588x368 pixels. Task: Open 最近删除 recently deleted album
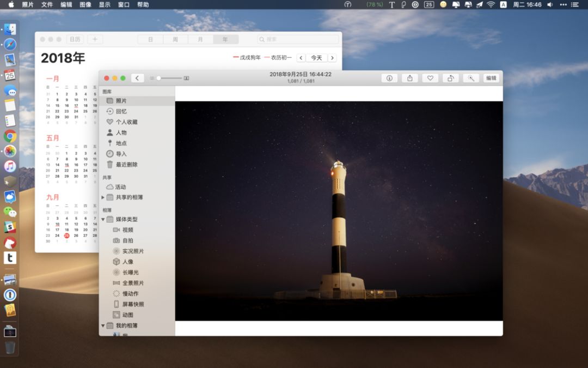126,165
